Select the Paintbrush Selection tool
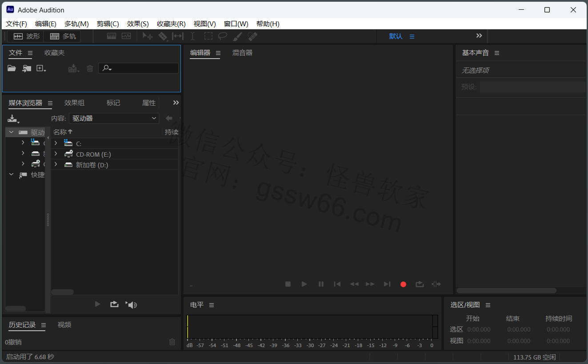The image size is (588, 364). (x=238, y=36)
